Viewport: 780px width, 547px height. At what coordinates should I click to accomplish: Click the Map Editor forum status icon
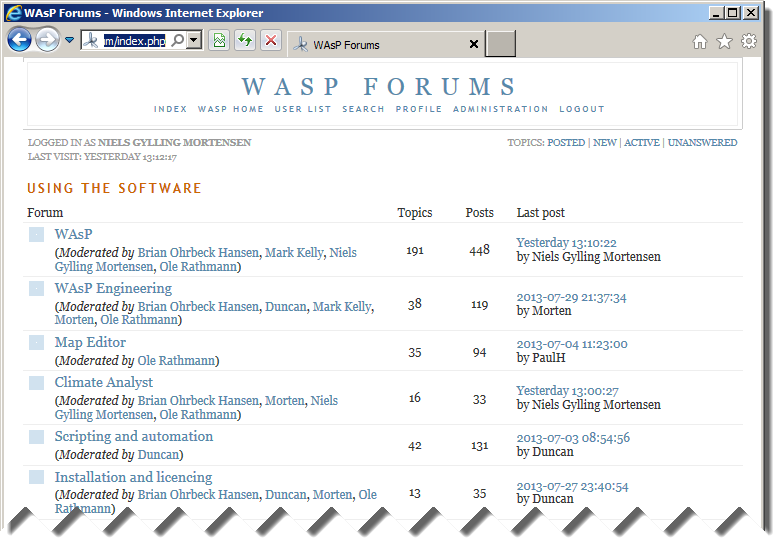36,343
